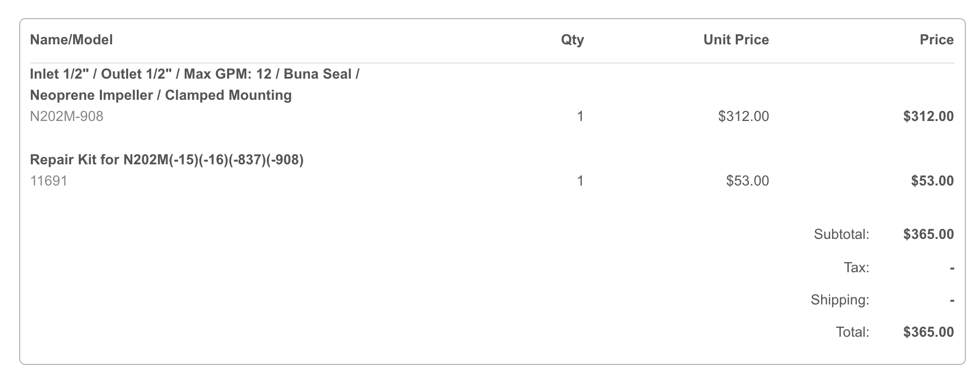Click the Price column header
Screen dimensions: 980x370
coord(937,40)
